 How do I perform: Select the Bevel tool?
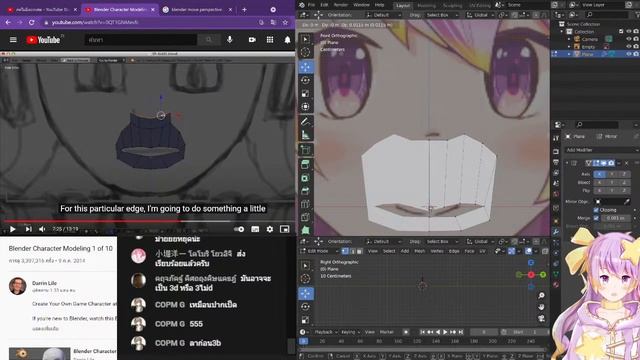tap(305, 191)
